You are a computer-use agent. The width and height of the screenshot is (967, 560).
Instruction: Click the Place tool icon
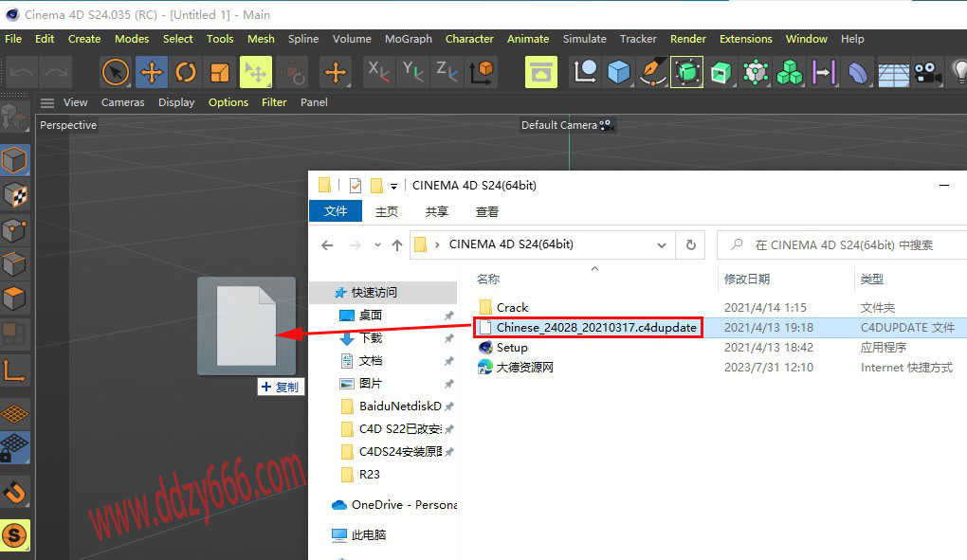(296, 73)
